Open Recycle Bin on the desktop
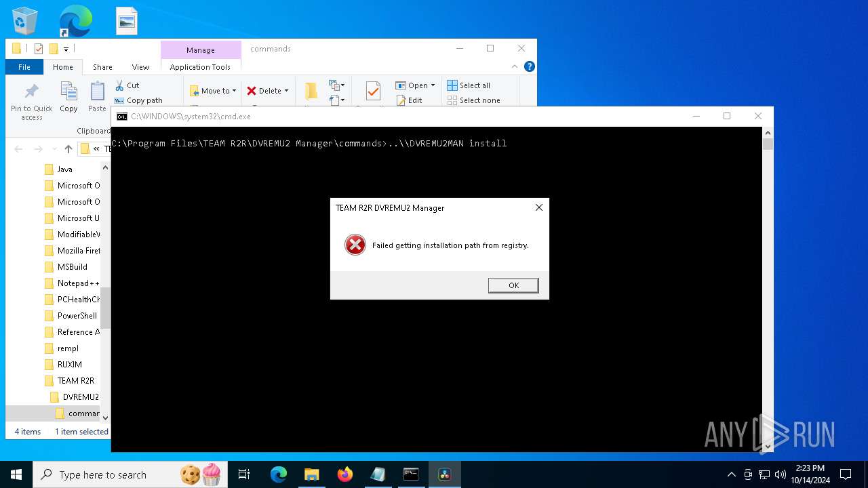The image size is (868, 488). [25, 21]
